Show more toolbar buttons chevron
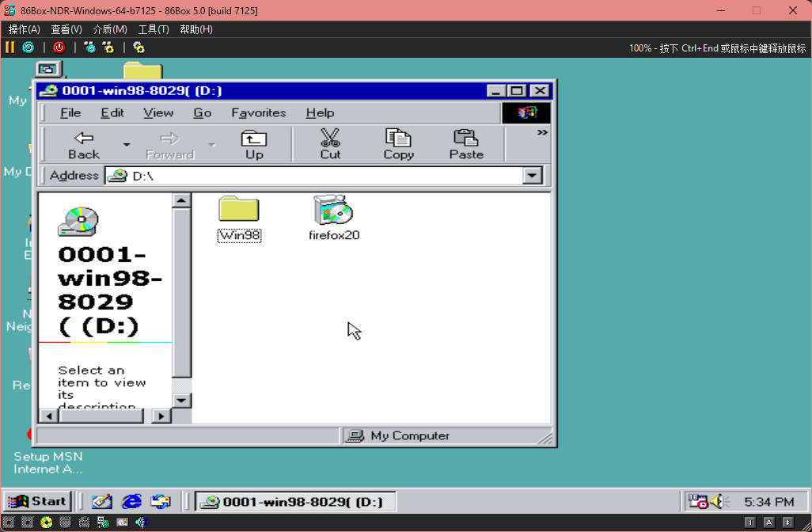 pyautogui.click(x=542, y=133)
